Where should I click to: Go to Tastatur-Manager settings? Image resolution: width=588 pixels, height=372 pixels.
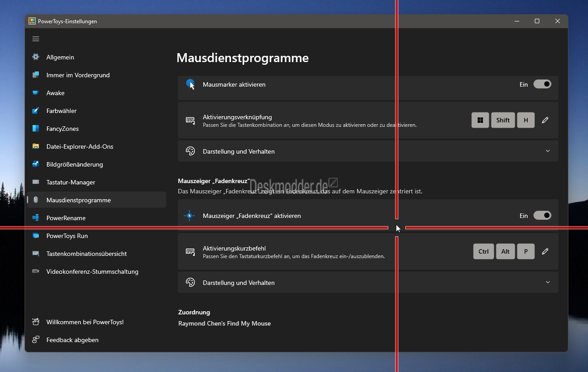[97, 182]
